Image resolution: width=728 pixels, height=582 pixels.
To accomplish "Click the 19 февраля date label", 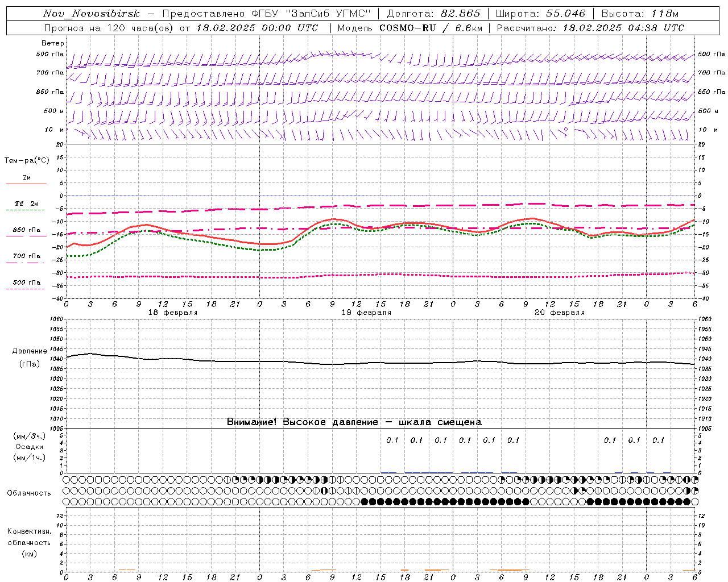I will pyautogui.click(x=366, y=313).
